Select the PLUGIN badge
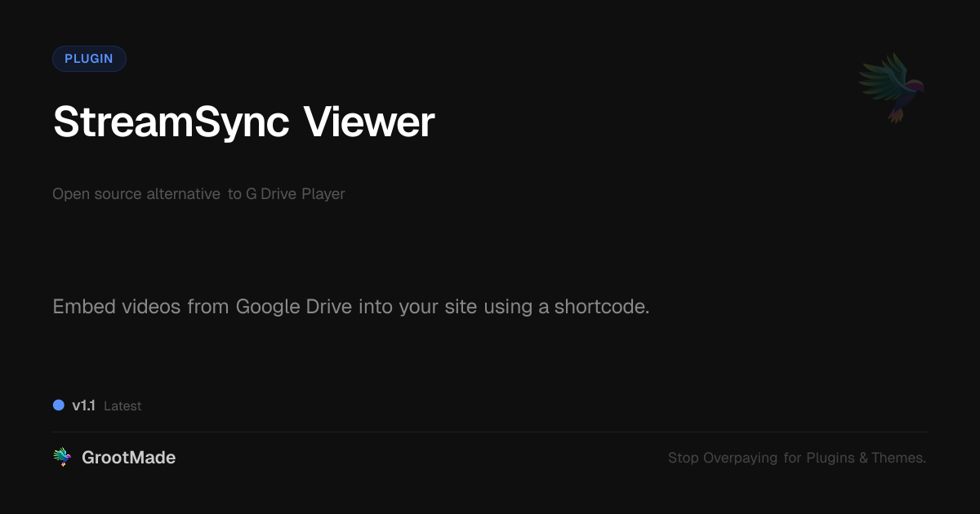Image resolution: width=980 pixels, height=514 pixels. click(x=89, y=59)
